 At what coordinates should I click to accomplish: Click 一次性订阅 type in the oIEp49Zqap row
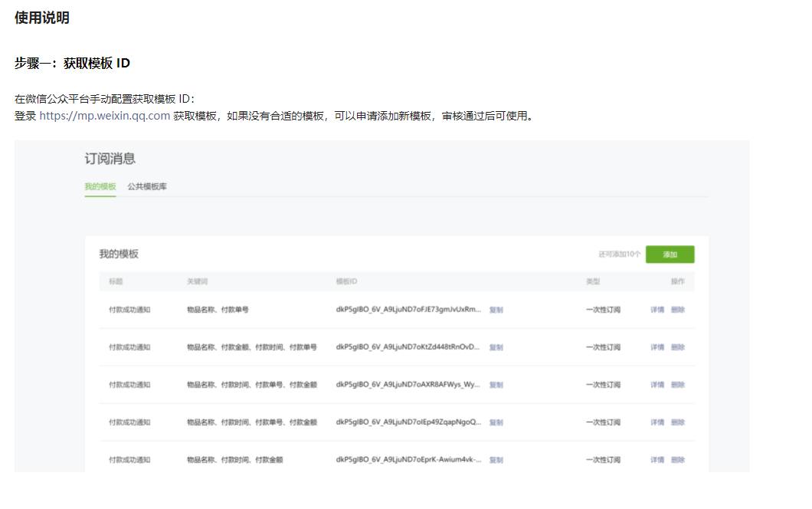(604, 422)
